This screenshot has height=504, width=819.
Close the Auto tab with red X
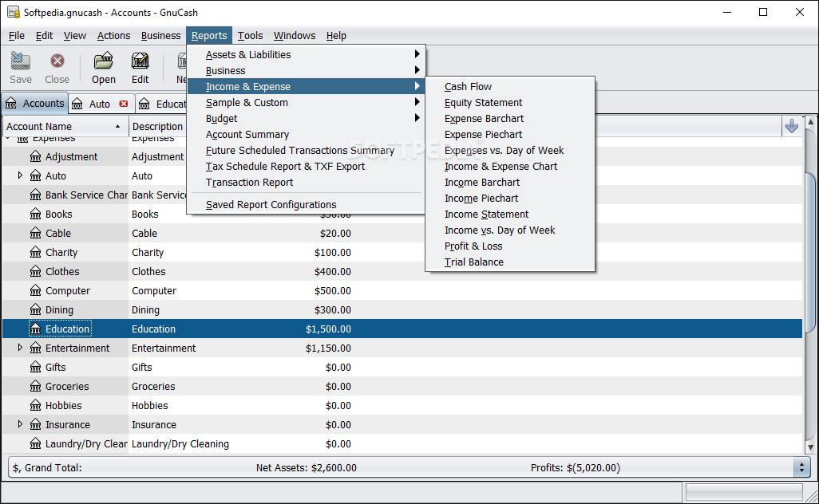[x=124, y=104]
